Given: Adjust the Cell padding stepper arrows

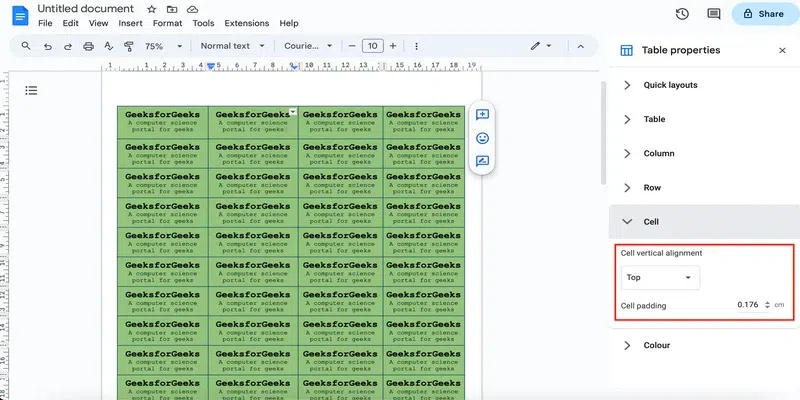Looking at the screenshot, I should 767,305.
